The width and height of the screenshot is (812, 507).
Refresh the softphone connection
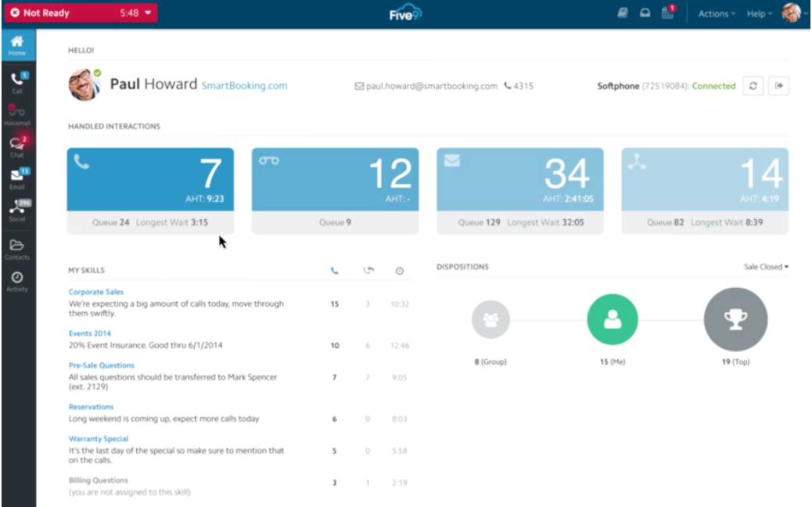tap(753, 86)
